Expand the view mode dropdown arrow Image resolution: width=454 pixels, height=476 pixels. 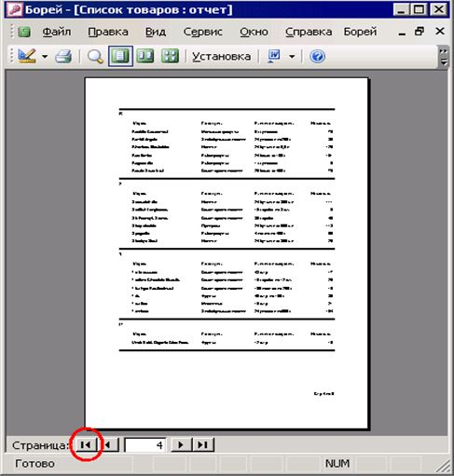click(45, 57)
